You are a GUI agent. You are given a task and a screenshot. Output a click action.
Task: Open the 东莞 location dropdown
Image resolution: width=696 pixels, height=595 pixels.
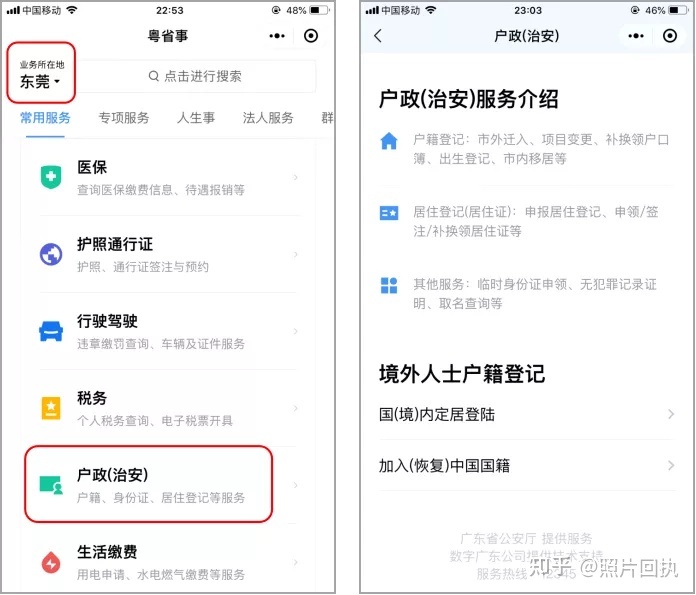(x=41, y=73)
